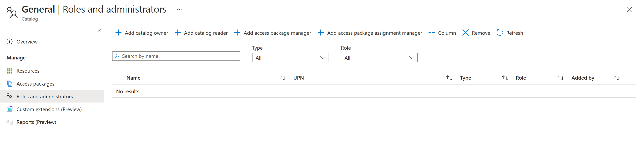
Task: Go to Access packages page
Action: pos(35,84)
